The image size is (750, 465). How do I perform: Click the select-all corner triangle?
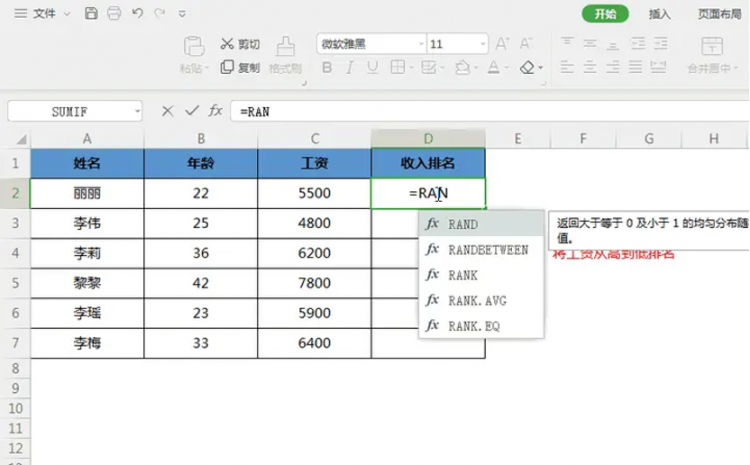pyautogui.click(x=22, y=140)
